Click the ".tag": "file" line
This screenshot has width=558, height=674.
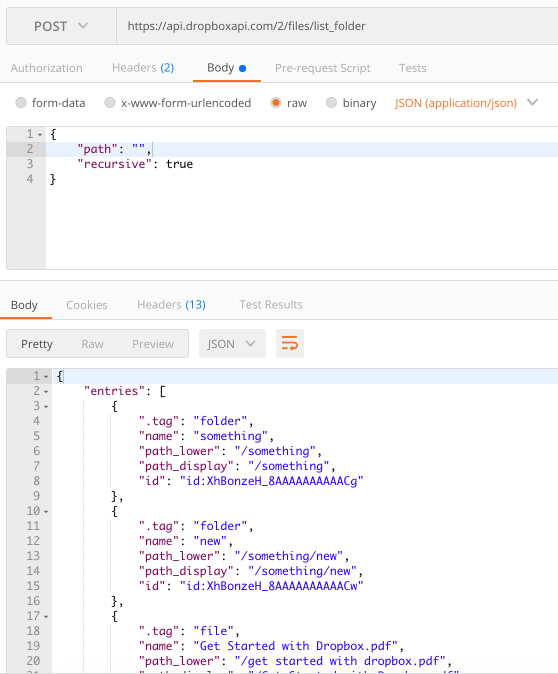[189, 631]
